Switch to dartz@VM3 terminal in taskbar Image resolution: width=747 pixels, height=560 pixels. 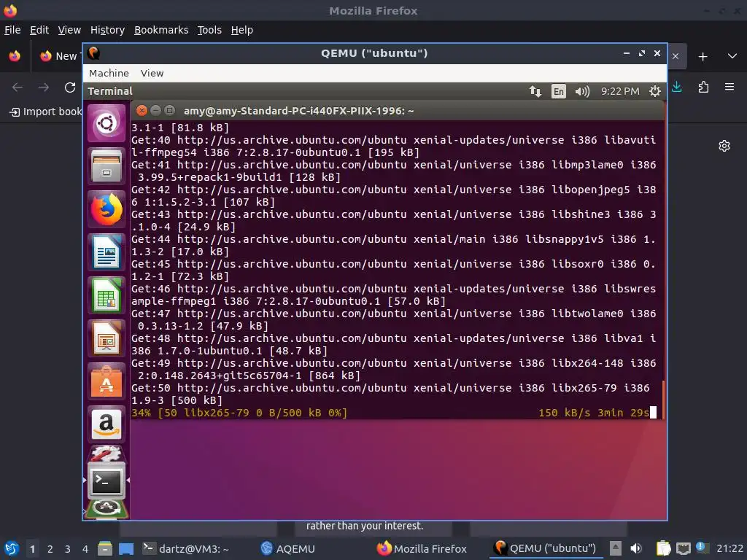[186, 549]
